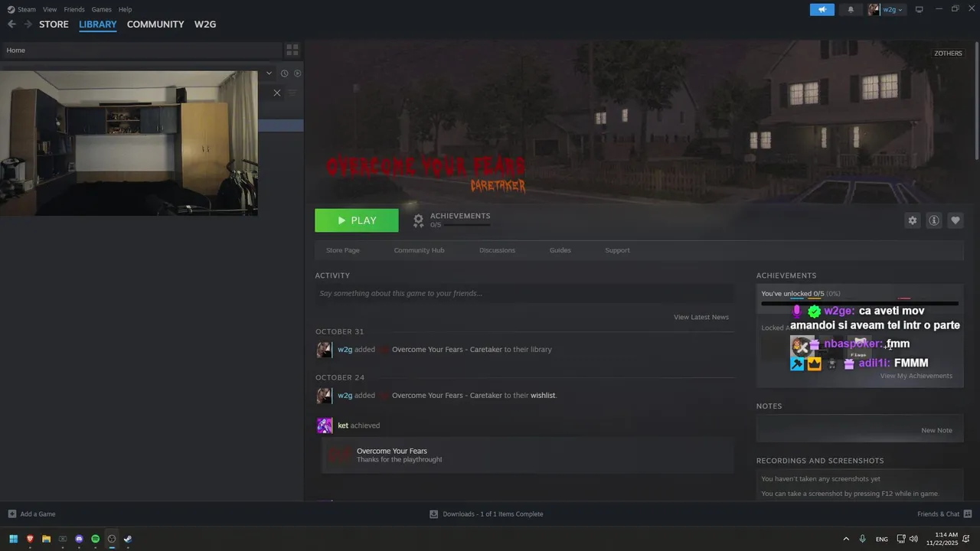The width and height of the screenshot is (980, 551).
Task: Click the w2g profile avatar at top
Action: click(x=874, y=9)
